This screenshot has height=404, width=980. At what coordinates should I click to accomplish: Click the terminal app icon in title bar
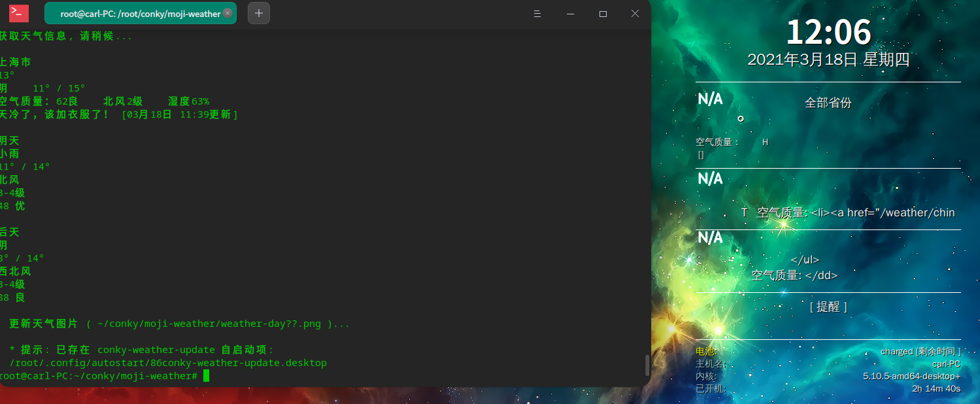19,13
